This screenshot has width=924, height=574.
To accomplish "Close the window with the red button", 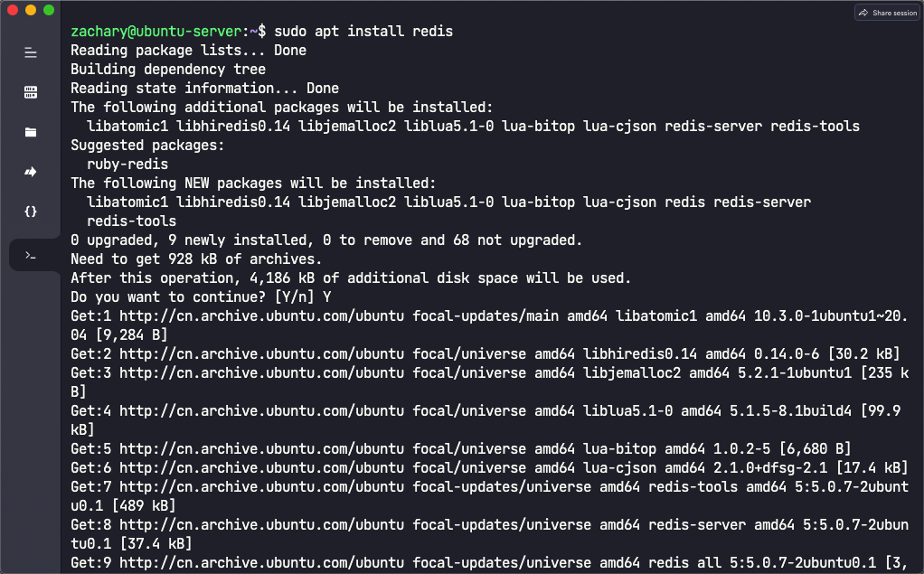I will (13, 10).
